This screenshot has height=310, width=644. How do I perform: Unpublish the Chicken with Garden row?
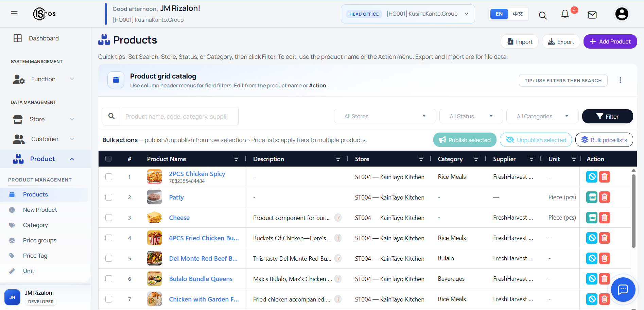point(592,299)
